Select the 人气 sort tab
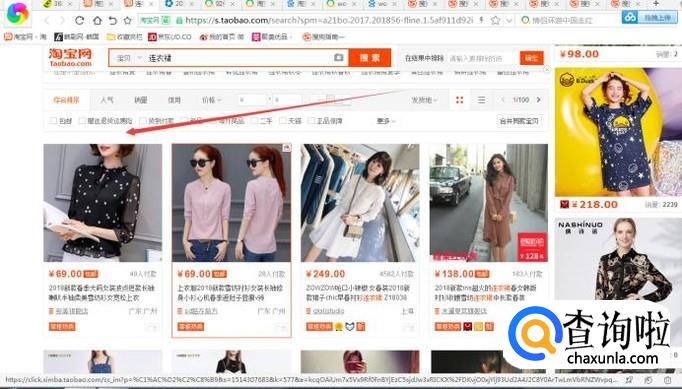The height and width of the screenshot is (389, 682). coord(107,100)
